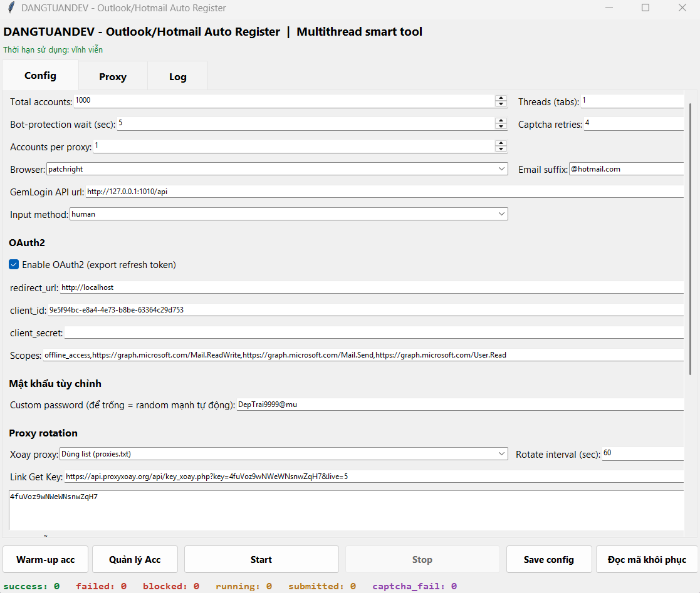Click the Link Get Key field

(x=374, y=477)
